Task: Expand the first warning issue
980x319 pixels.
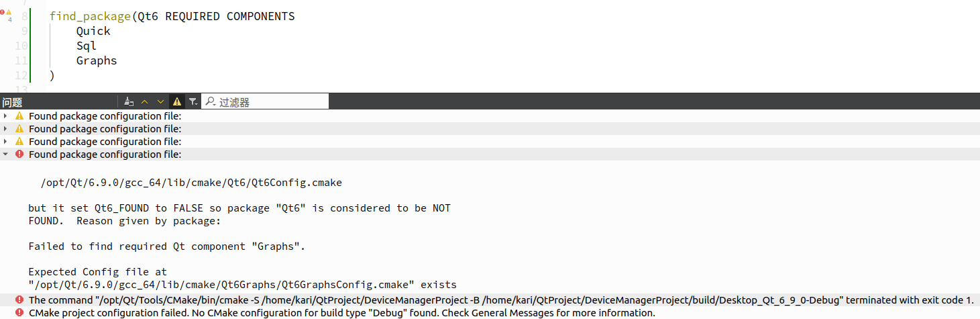Action: pos(6,116)
